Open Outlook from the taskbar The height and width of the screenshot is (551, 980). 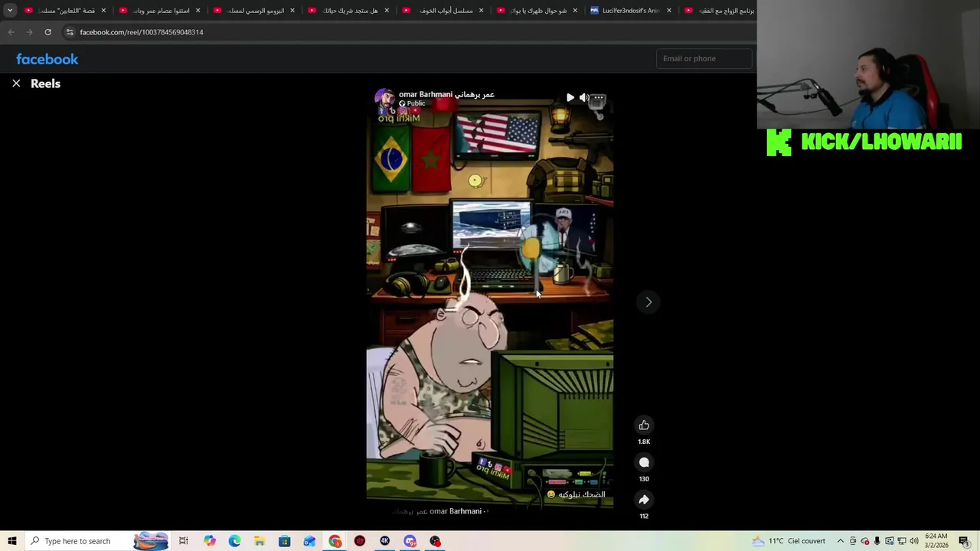click(x=309, y=541)
